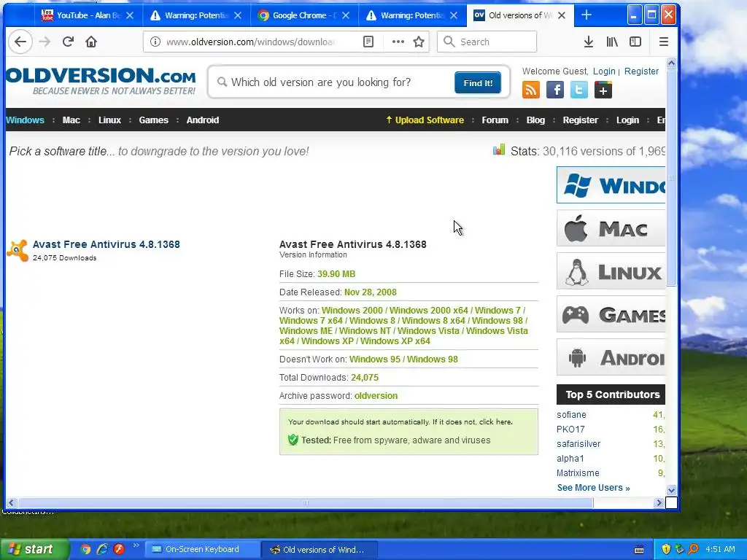Open Android in site navigation bar
This screenshot has width=747, height=560.
point(203,120)
